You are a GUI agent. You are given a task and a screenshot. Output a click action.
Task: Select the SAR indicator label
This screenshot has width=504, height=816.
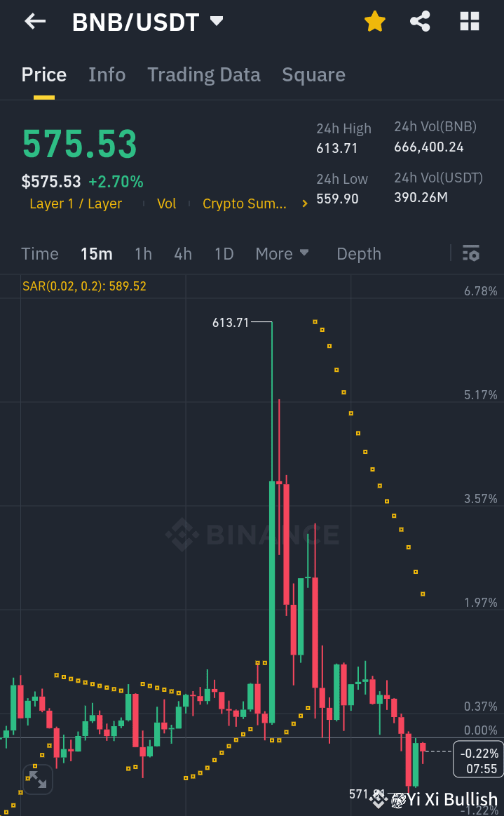(x=84, y=286)
